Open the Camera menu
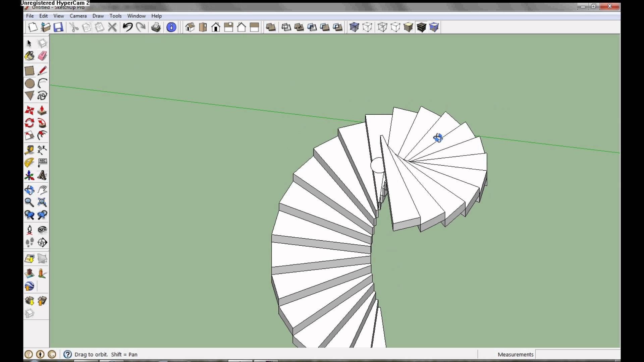 [78, 16]
